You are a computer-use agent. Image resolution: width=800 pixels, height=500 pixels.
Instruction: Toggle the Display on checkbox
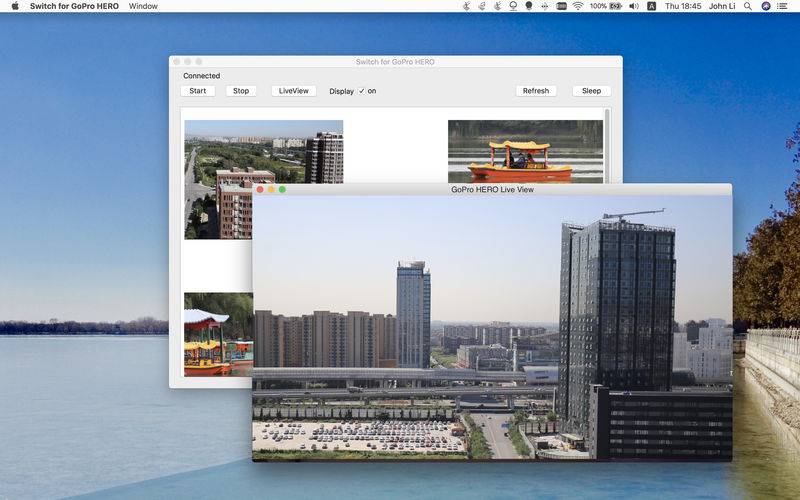pyautogui.click(x=362, y=91)
